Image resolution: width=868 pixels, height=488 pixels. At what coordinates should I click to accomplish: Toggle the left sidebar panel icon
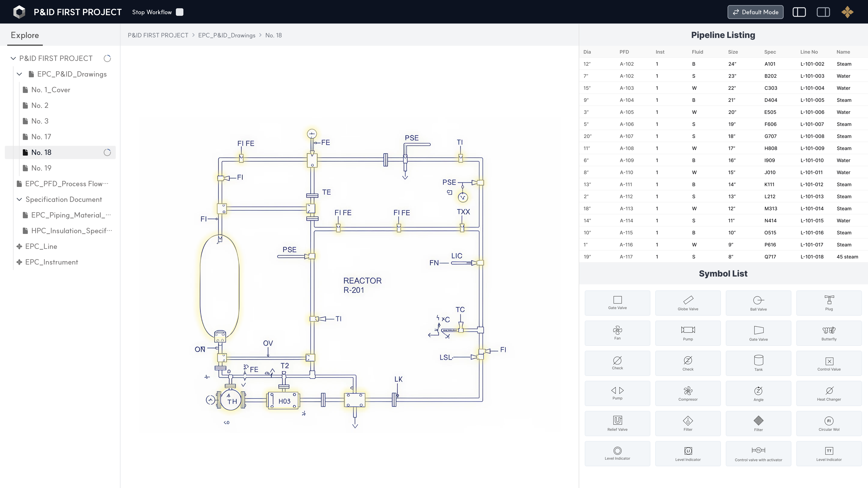click(799, 12)
